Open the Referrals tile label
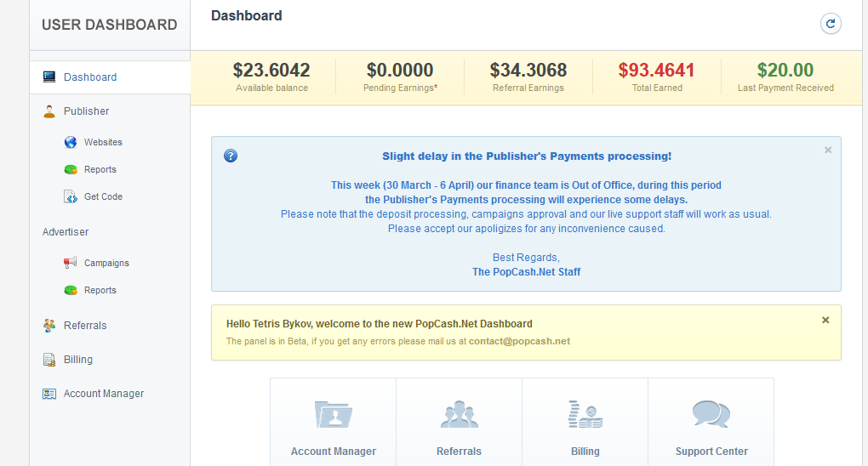The height and width of the screenshot is (466, 868). pos(459,451)
